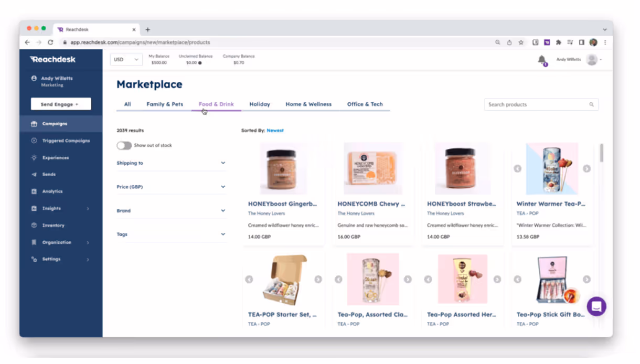Select the Office & Tech tab
This screenshot has width=640, height=364.
[365, 104]
